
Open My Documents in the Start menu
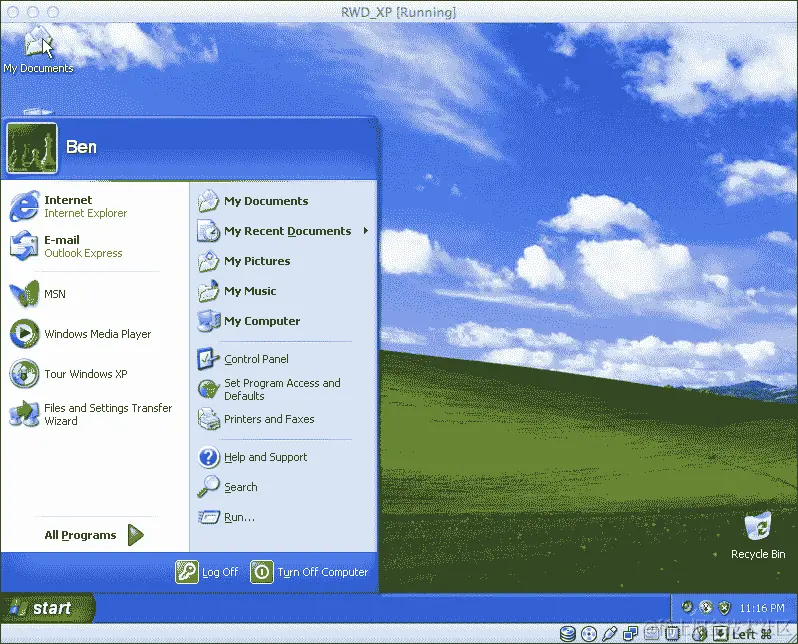[x=253, y=201]
